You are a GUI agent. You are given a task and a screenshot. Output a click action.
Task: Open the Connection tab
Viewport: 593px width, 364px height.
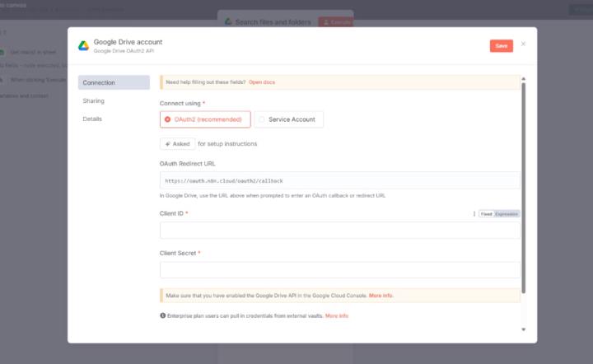[x=114, y=82]
